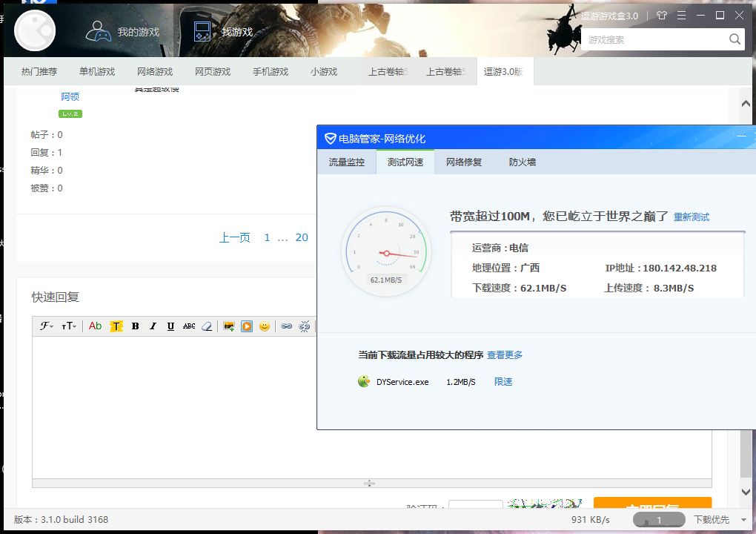This screenshot has height=534, width=756.
Task: Click the round game box logo
Action: 35,31
